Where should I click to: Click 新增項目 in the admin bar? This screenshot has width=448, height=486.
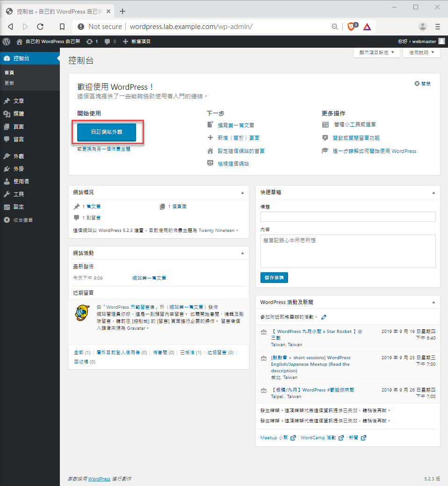pyautogui.click(x=137, y=42)
